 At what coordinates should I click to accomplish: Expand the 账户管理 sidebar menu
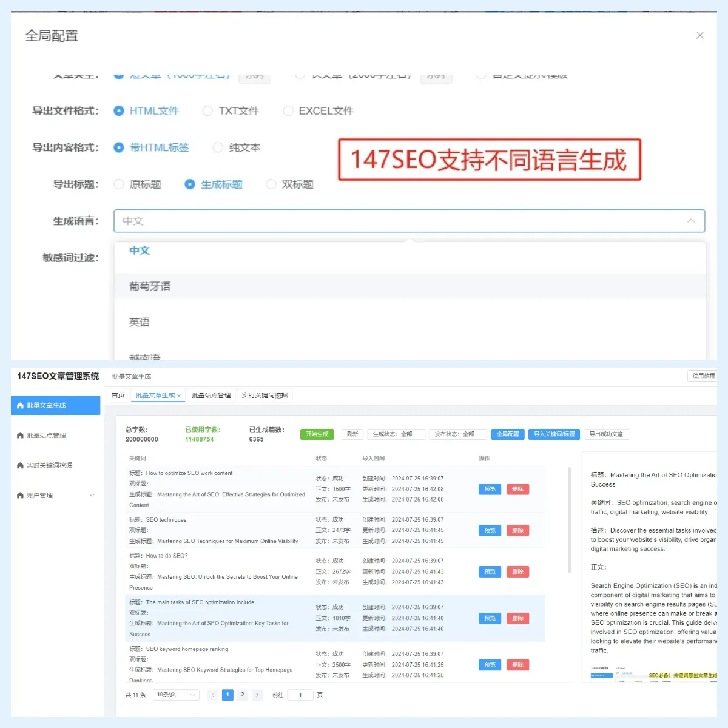(92, 495)
